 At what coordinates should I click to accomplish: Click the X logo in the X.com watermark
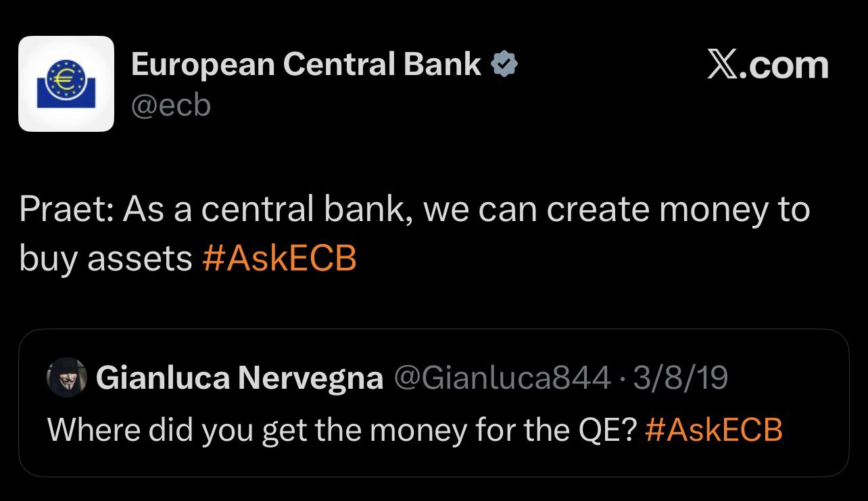[x=723, y=66]
